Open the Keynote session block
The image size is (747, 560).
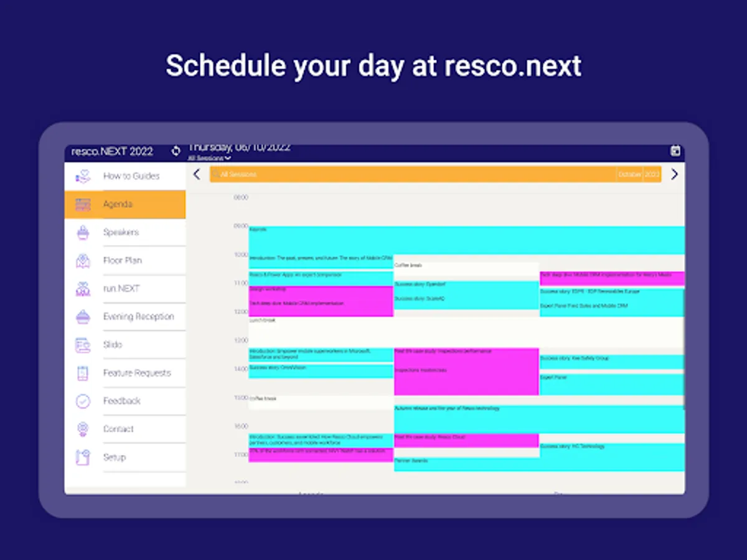tap(466, 240)
